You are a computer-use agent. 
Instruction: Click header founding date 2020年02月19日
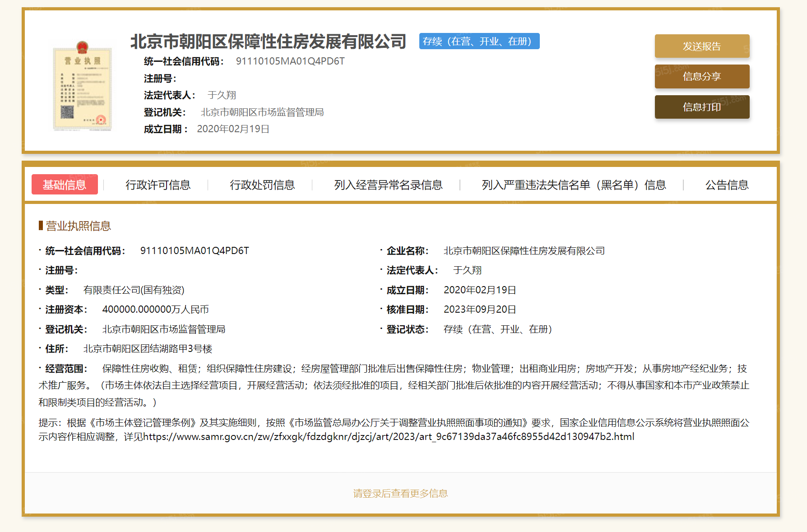point(233,129)
